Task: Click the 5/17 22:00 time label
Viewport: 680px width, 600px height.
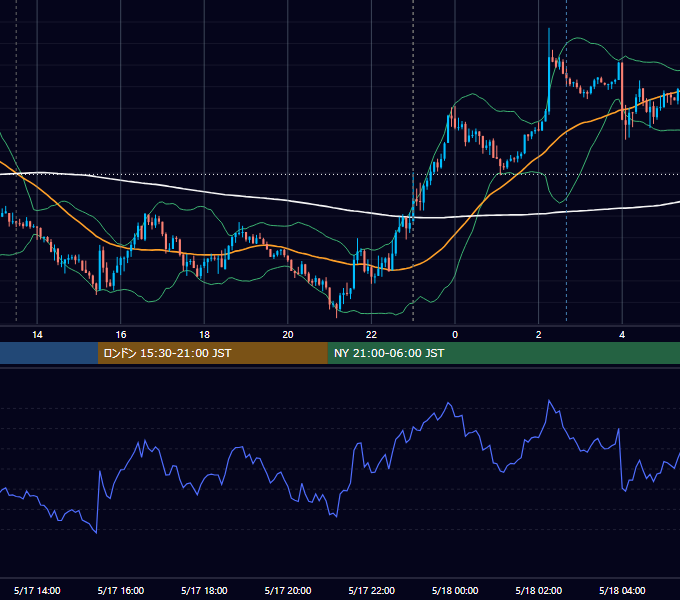Action: click(x=372, y=590)
